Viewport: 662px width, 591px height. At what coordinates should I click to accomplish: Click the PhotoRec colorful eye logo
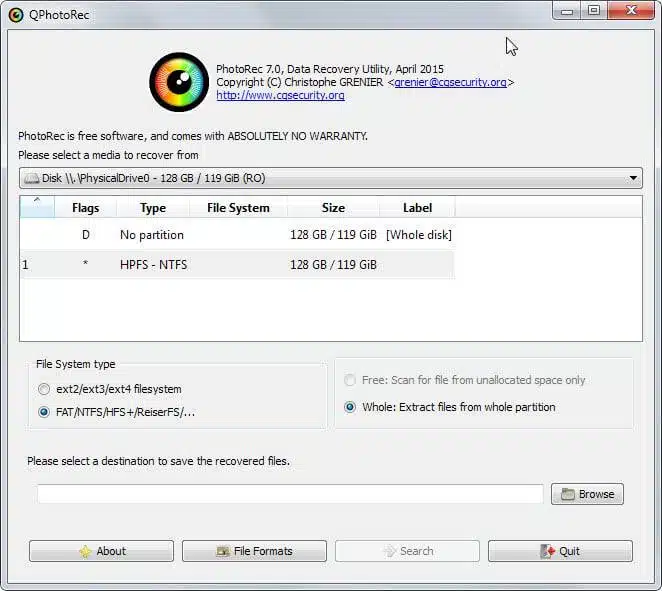[x=179, y=82]
